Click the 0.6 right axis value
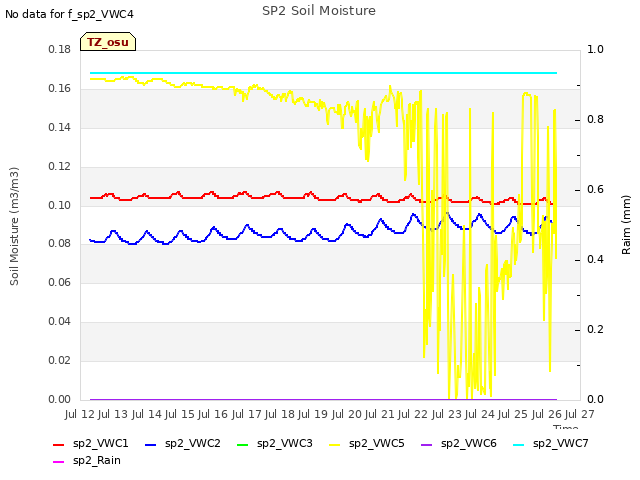640x480 pixels. 595,190
